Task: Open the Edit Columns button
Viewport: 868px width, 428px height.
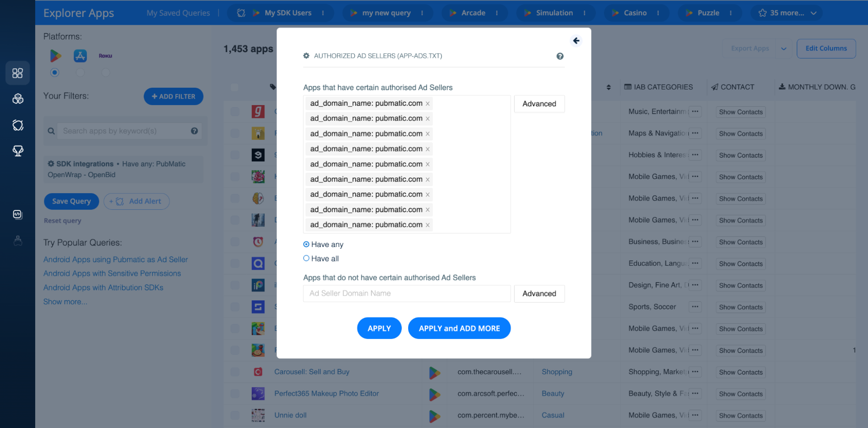Action: coord(826,49)
